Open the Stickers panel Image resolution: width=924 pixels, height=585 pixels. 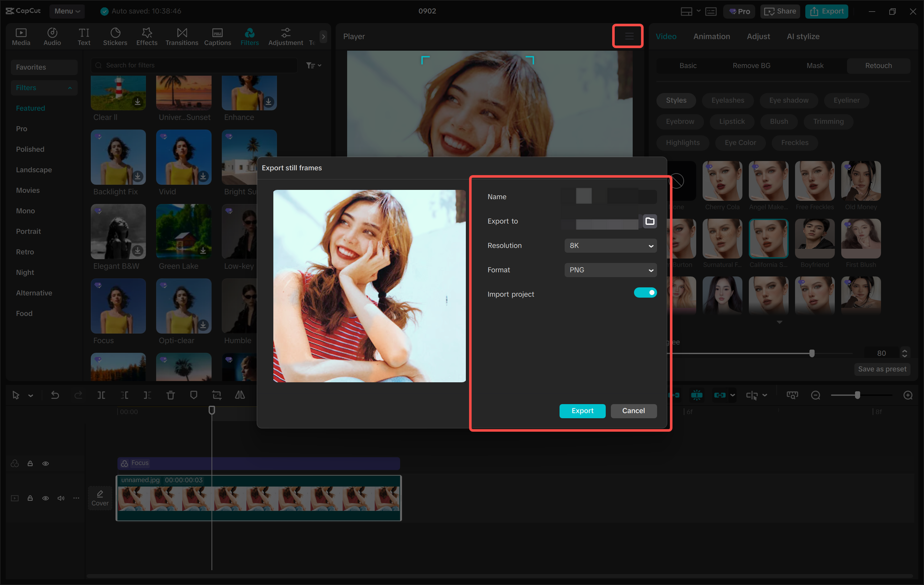point(115,37)
